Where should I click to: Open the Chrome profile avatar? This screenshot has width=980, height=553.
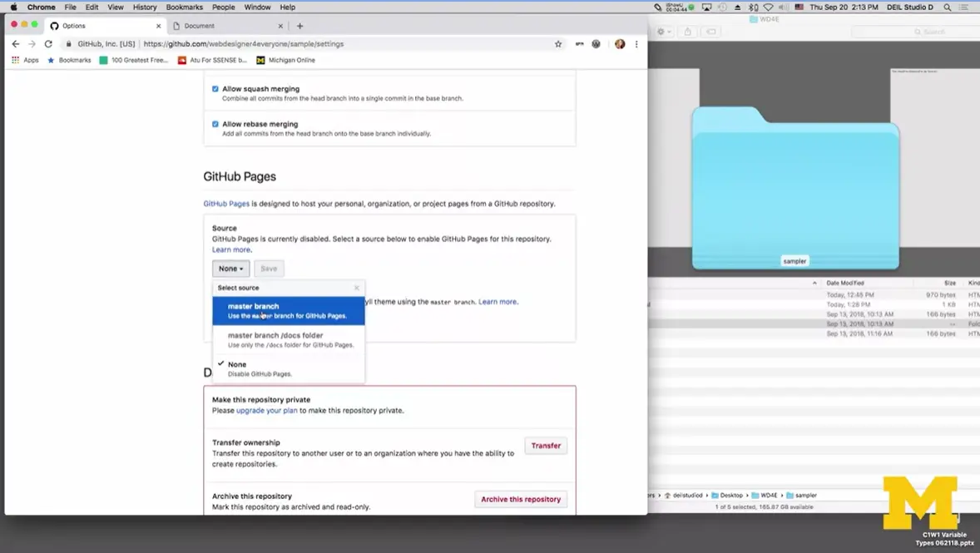tap(620, 43)
